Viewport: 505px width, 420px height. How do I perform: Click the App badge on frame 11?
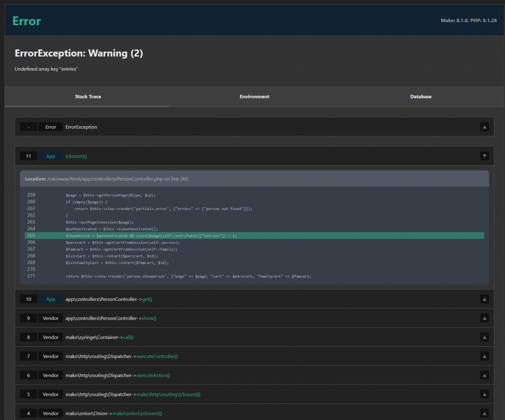pyautogui.click(x=50, y=156)
